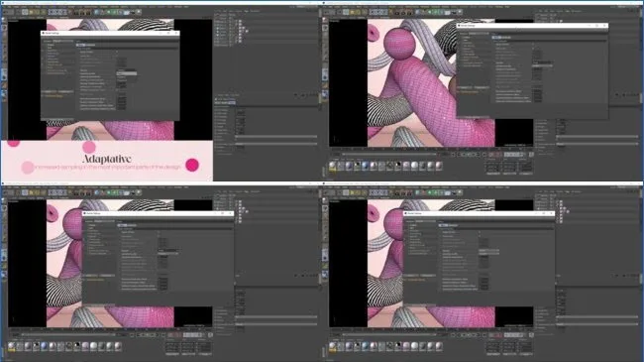The image size is (644, 362).
Task: Click timeline scrubber bar in bottom-left window
Action: [67, 334]
